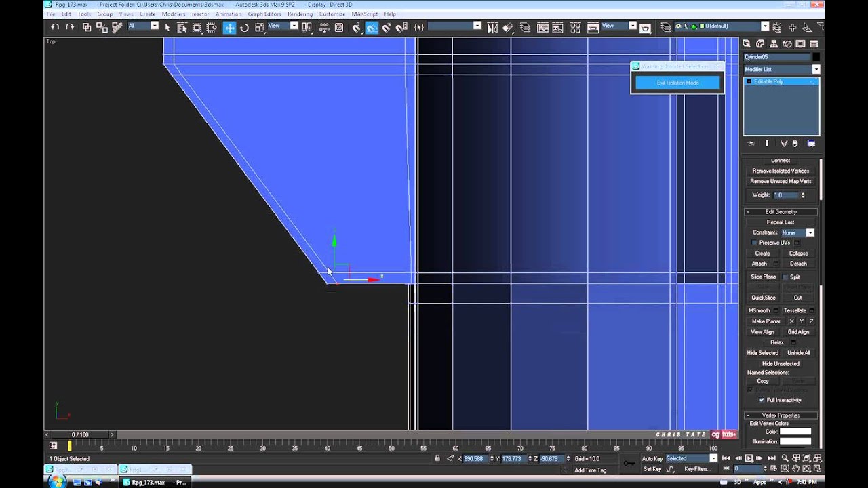Open Attach list box
The width and height of the screenshot is (868, 488).
(x=775, y=264)
